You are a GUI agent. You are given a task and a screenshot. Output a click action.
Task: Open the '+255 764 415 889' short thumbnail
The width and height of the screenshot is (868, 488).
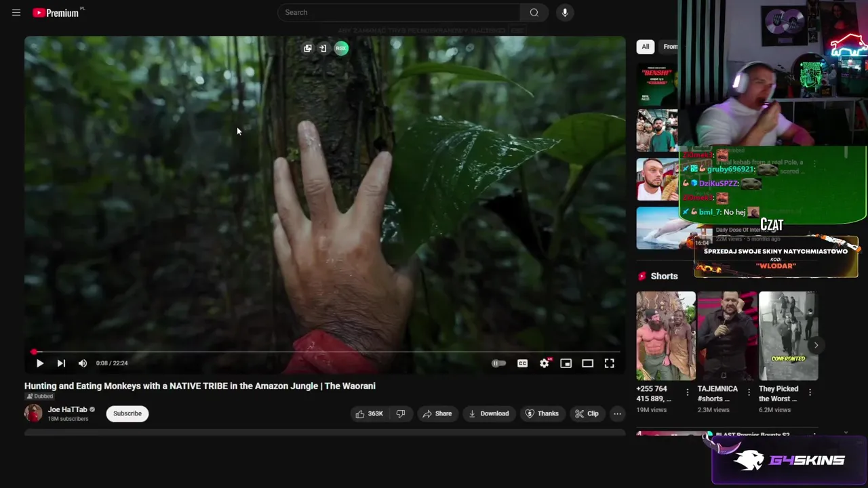point(666,335)
